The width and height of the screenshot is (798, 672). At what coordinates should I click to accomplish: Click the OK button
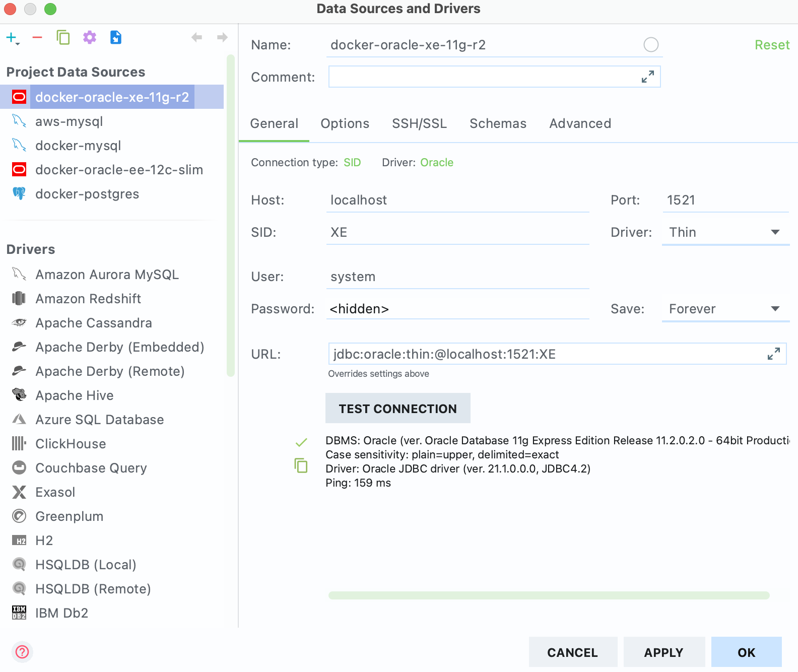[747, 652]
